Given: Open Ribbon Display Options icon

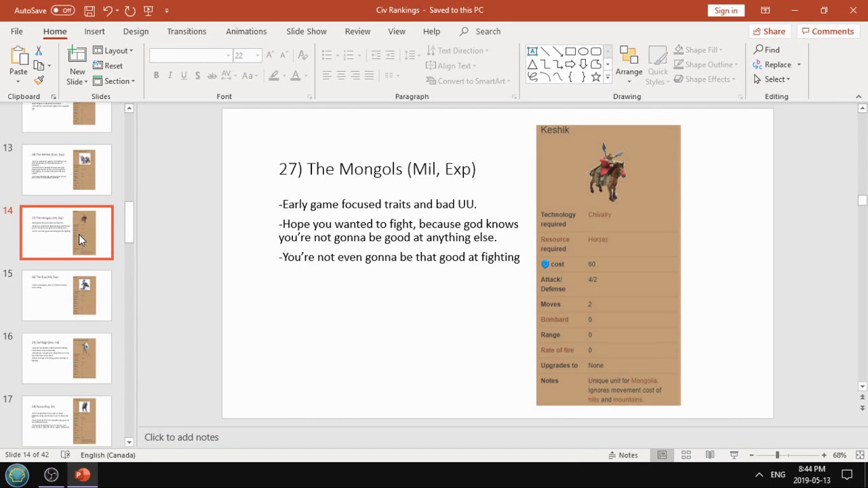Looking at the screenshot, I should [x=765, y=10].
